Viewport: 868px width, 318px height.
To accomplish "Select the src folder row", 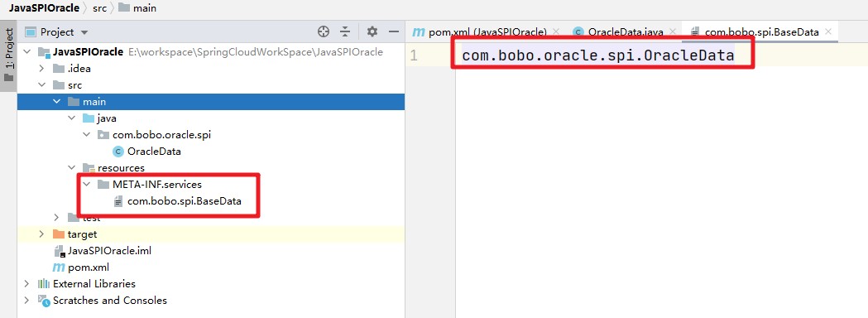I will (210, 85).
